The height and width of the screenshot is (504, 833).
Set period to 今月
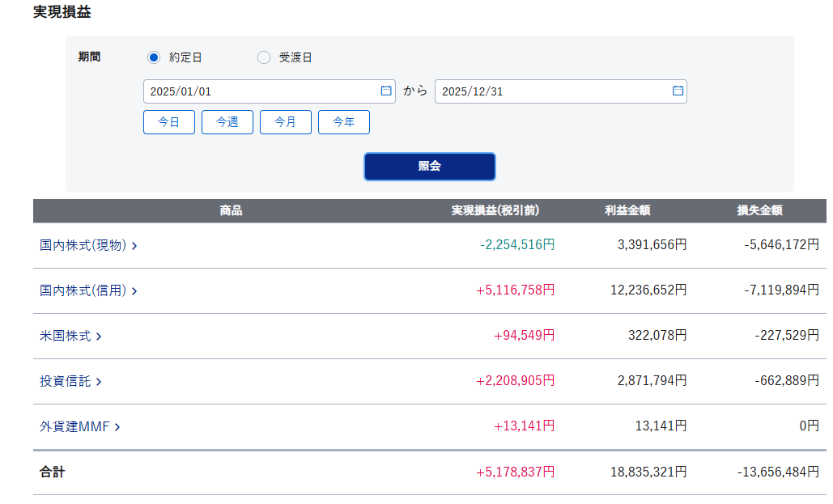coord(286,122)
